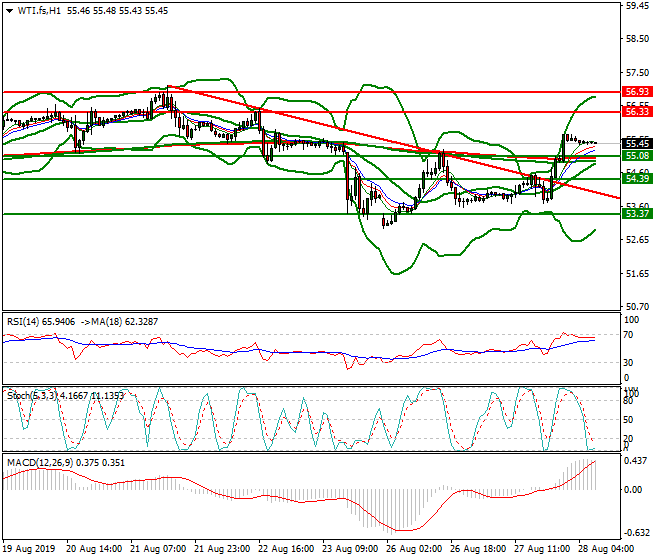Click the 55.08 green support label

[637, 156]
